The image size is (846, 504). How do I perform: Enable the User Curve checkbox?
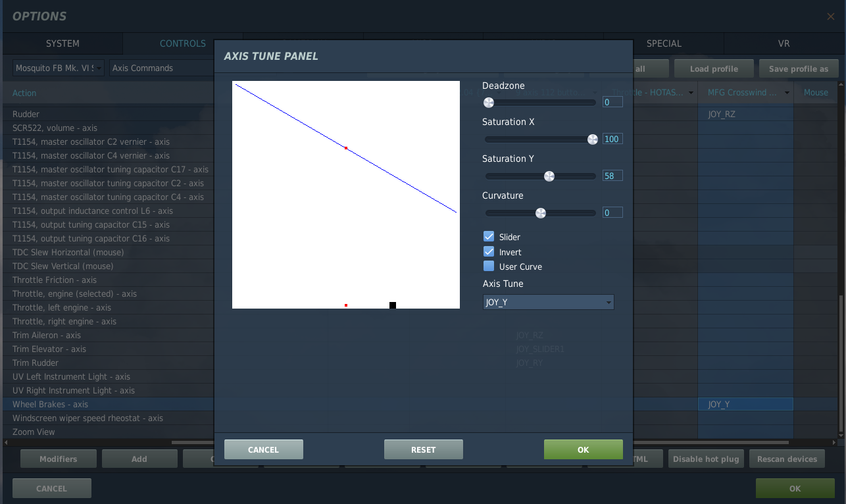tap(489, 266)
